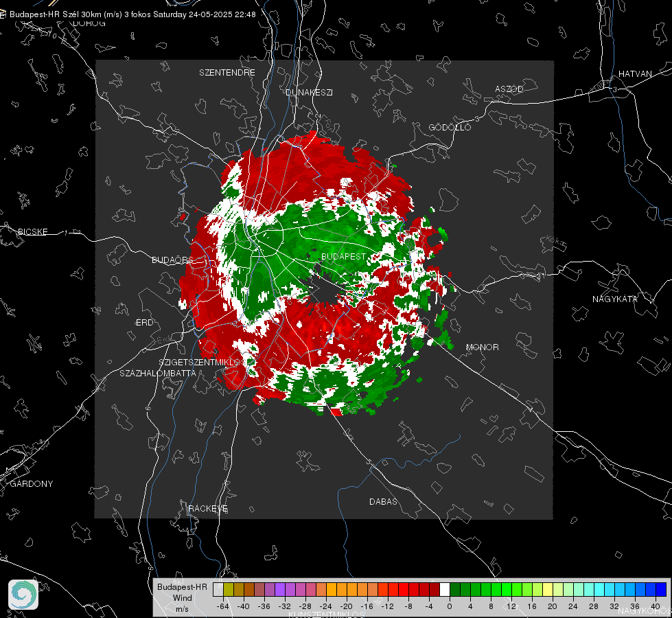Click the RÁCKEVE city label
Viewport: 672px width, 618px height.
pos(208,508)
